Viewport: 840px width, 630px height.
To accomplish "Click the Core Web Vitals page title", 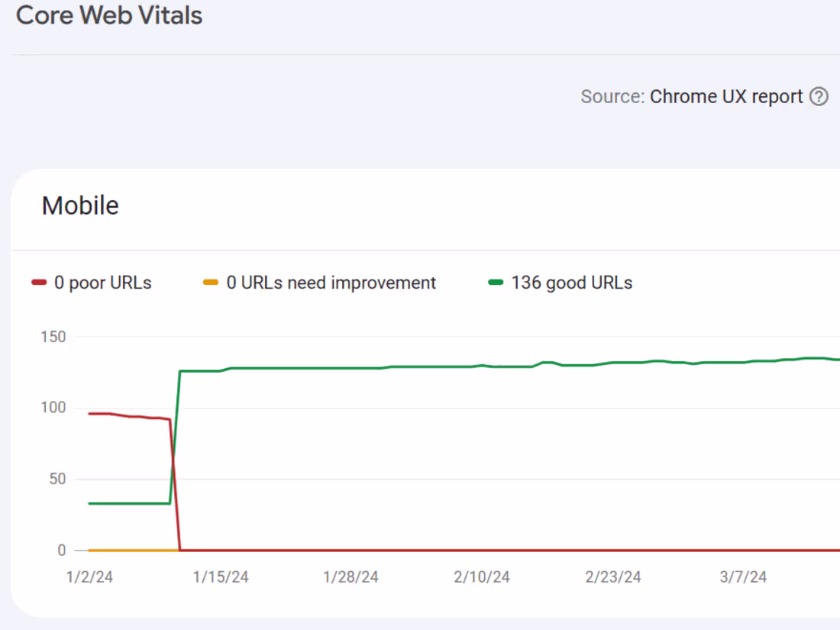I will (108, 15).
